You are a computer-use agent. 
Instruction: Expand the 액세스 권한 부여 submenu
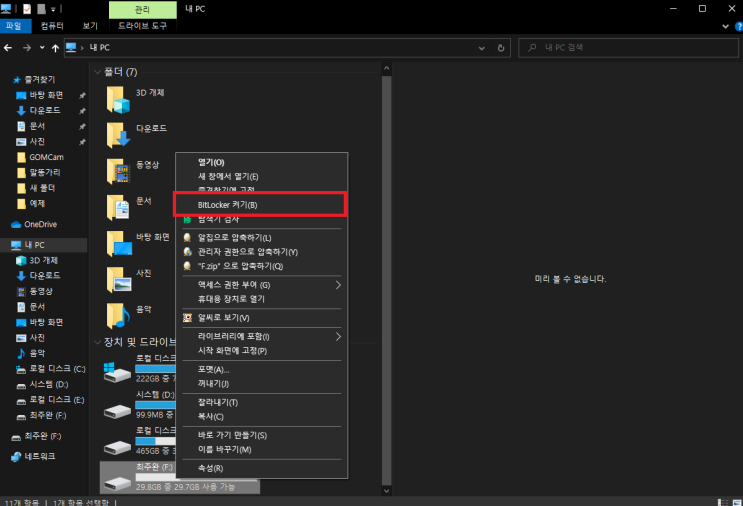338,285
